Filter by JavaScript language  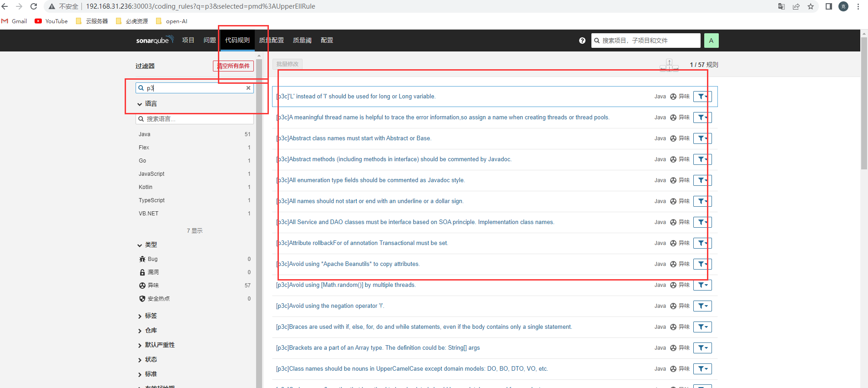[x=195, y=174]
